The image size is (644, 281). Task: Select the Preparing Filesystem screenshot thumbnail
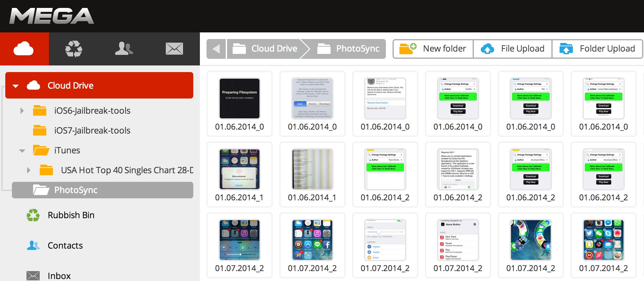[x=240, y=99]
